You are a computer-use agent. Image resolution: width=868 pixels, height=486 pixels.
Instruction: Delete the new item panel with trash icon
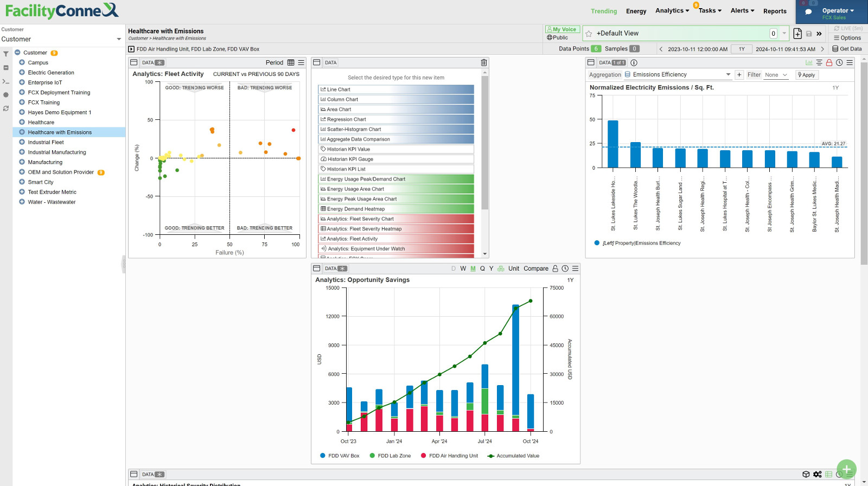click(x=484, y=63)
